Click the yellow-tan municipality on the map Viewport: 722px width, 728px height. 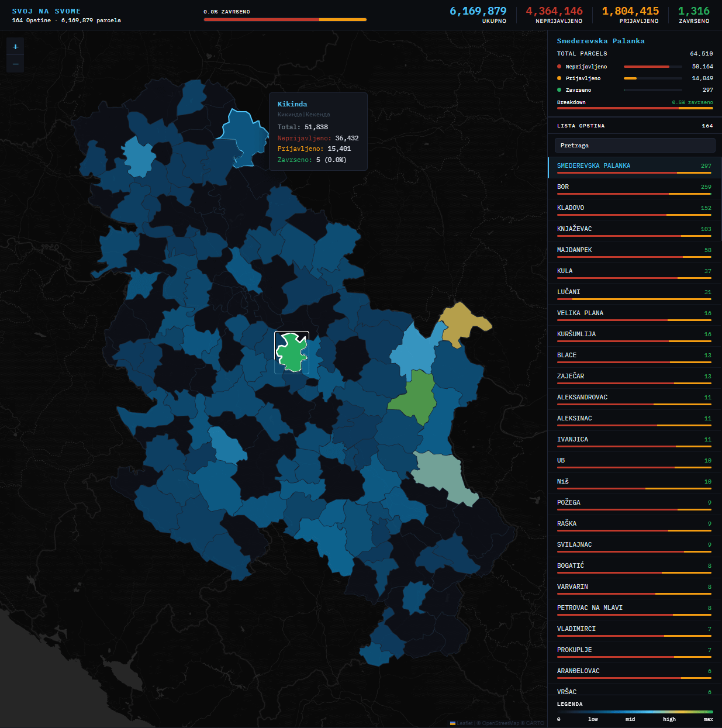point(461,323)
